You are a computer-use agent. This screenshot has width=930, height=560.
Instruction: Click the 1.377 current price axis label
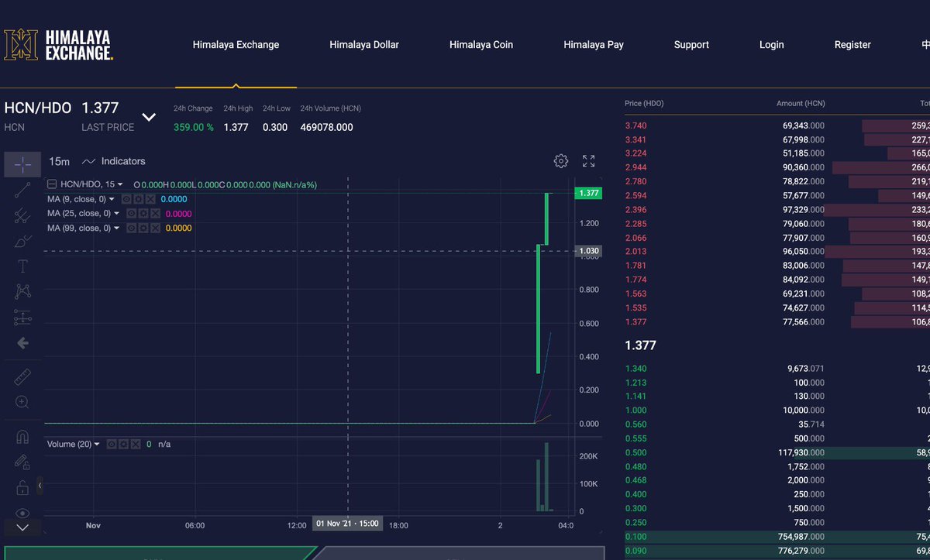point(588,193)
